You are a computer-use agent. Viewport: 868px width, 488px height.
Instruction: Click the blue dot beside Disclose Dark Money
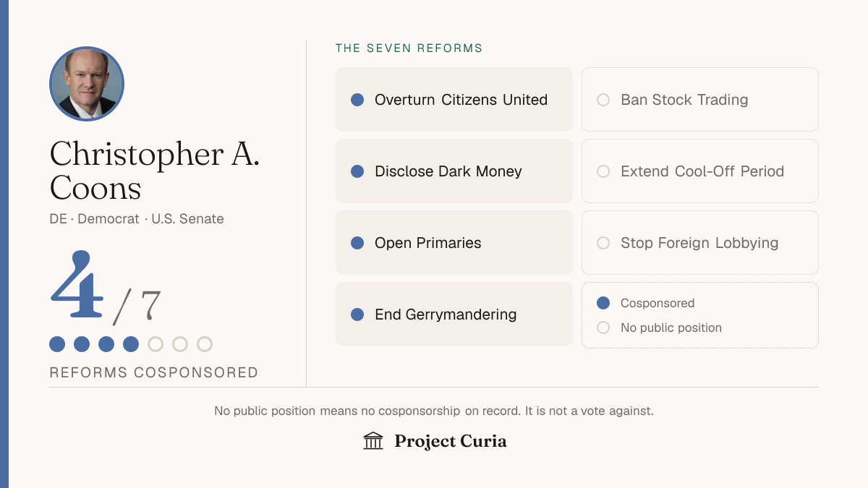point(357,171)
